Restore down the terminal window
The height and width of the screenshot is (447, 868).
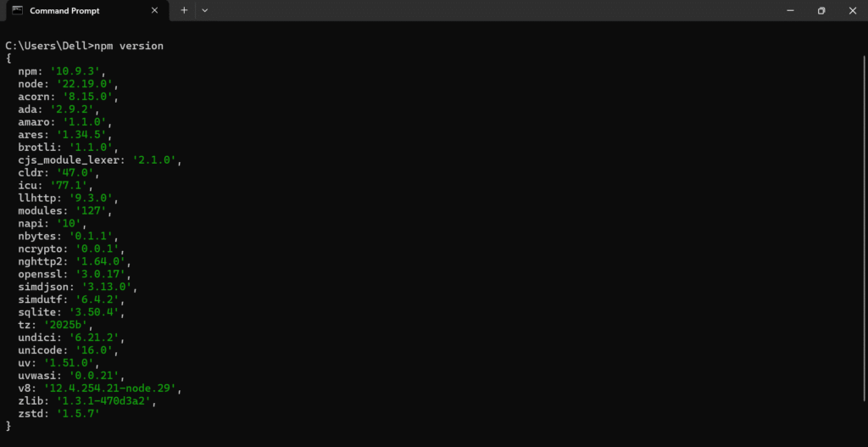pos(821,10)
